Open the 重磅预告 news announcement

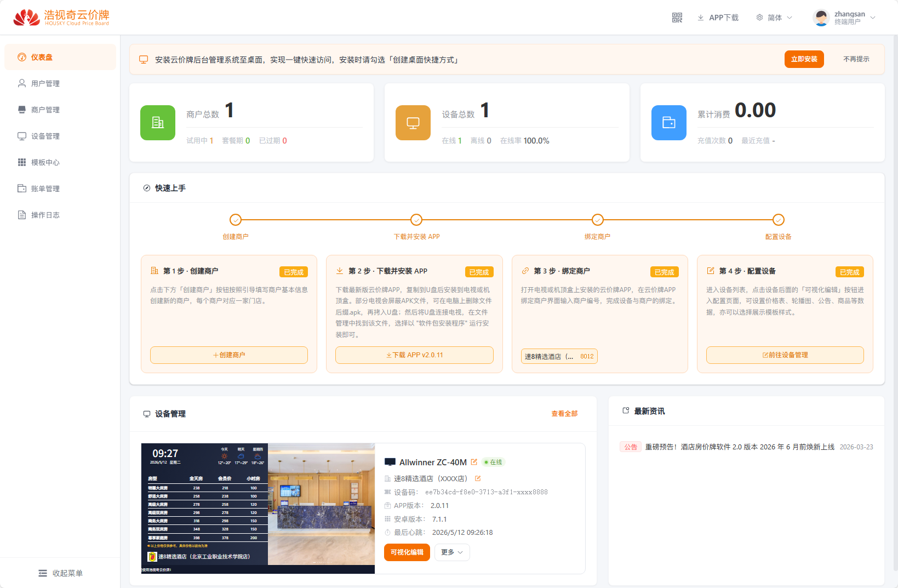(x=740, y=447)
